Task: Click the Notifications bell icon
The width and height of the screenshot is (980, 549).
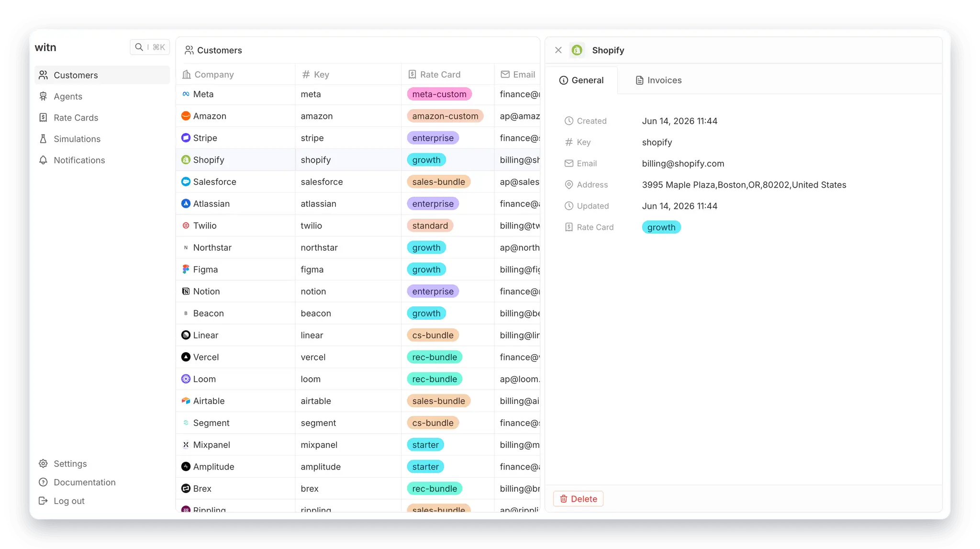Action: coord(43,160)
